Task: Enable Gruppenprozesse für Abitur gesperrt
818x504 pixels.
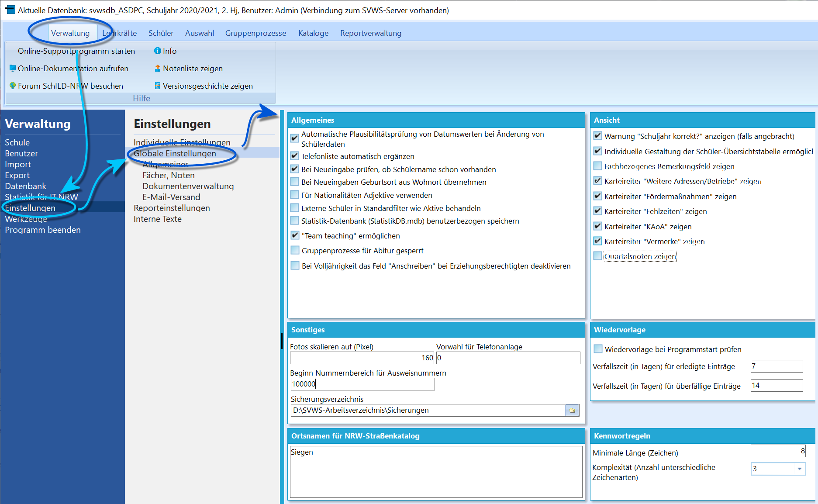Action: click(295, 251)
